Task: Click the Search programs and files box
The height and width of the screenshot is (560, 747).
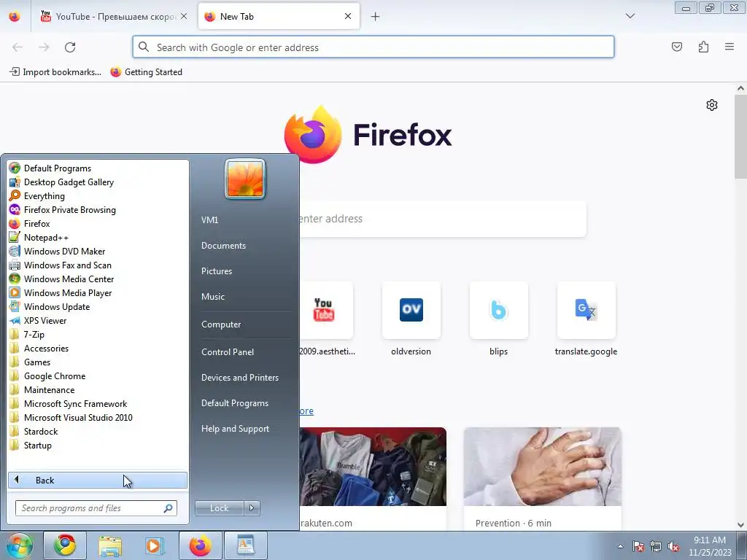Action: (x=96, y=508)
